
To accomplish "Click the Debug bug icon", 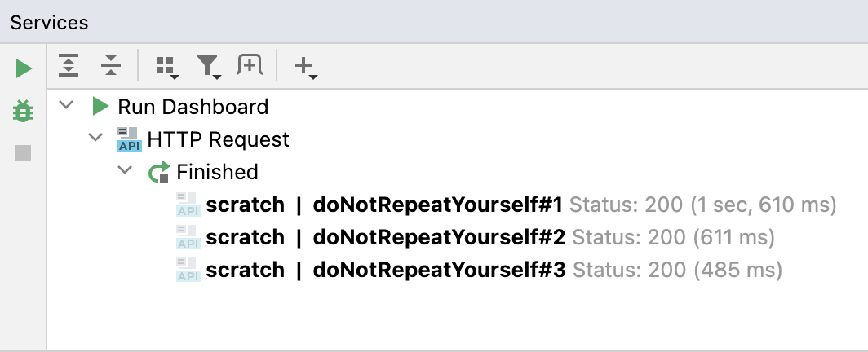I will click(23, 111).
